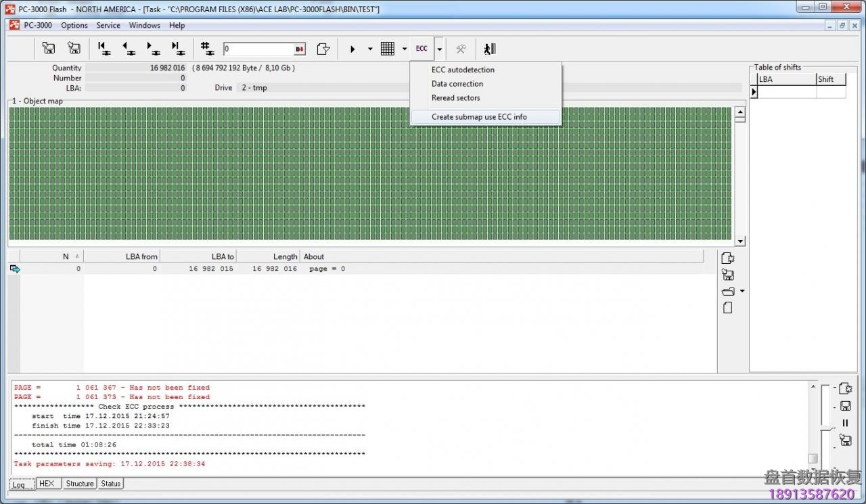Open dropdown arrow next to ECC button
Viewport: 866px width, 504px height.
pyautogui.click(x=440, y=49)
